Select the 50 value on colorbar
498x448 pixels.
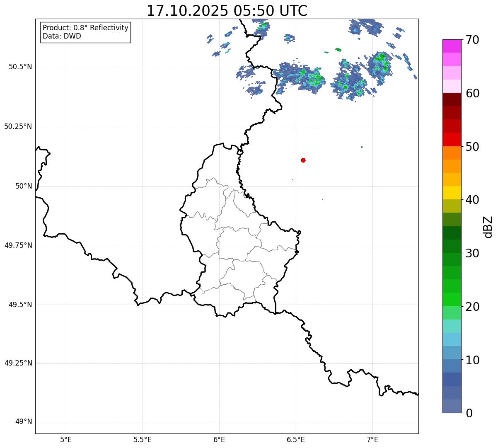[x=472, y=147]
